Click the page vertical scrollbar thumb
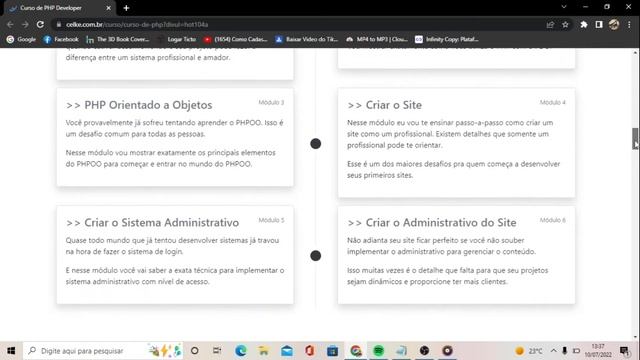This screenshot has height=360, width=640. [x=635, y=138]
